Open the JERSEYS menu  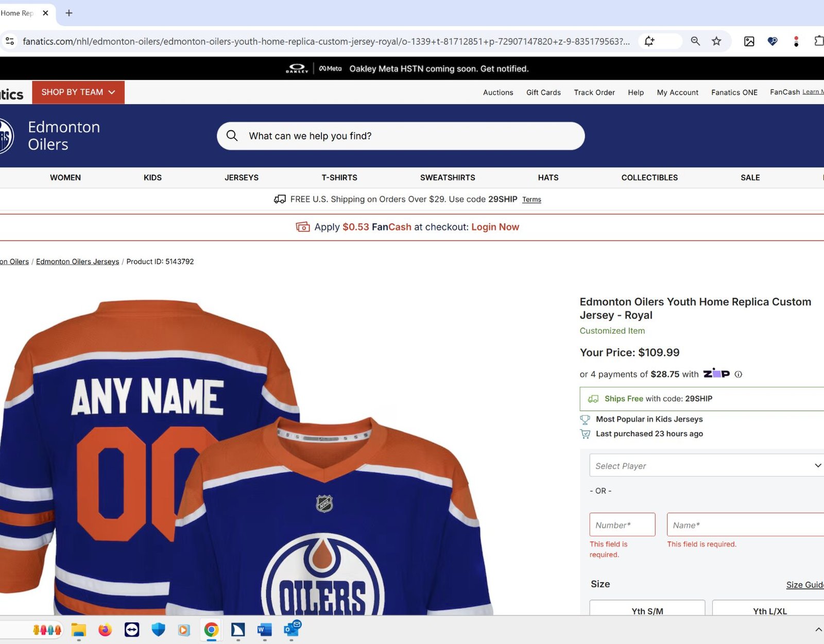242,177
